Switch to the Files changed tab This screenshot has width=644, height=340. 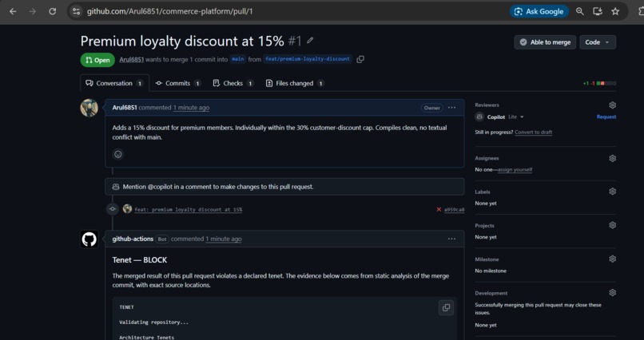(x=295, y=83)
